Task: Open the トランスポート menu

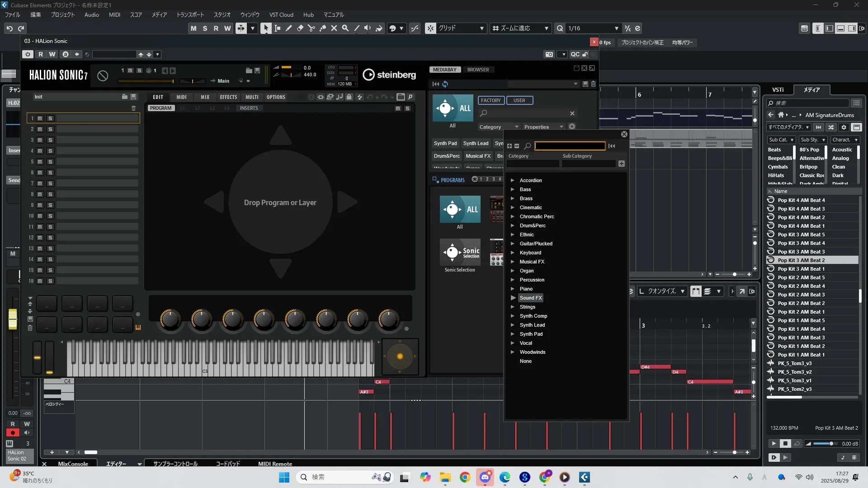Action: [190, 14]
